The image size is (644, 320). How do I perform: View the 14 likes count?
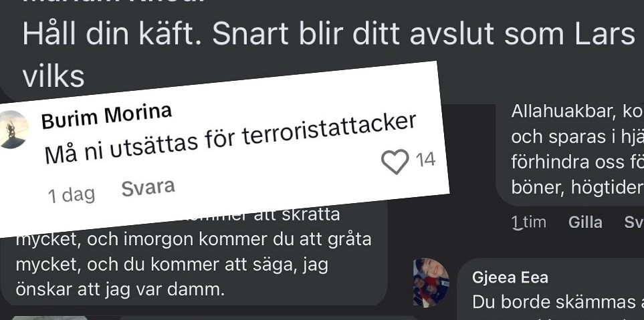pos(425,160)
